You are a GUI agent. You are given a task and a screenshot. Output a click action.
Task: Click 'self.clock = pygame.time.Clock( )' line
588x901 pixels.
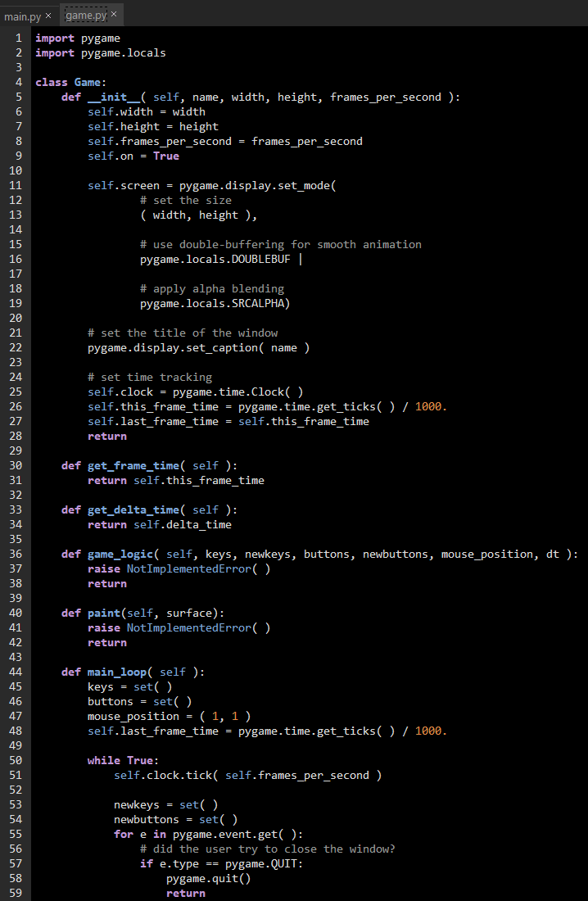[196, 392]
